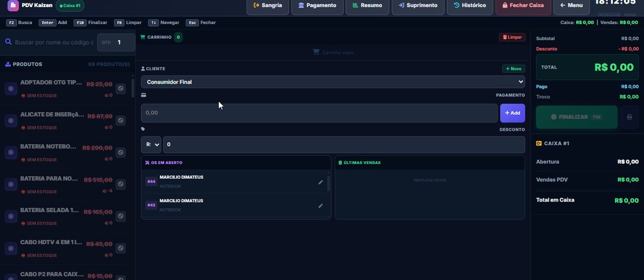Open the Suprimento supply dialog

pos(417,6)
